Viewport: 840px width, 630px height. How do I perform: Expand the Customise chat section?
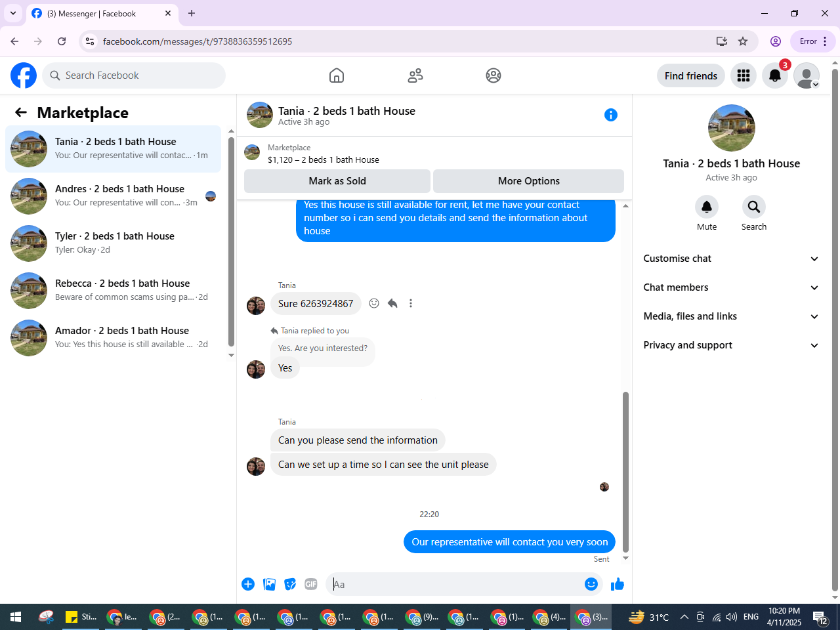point(732,259)
